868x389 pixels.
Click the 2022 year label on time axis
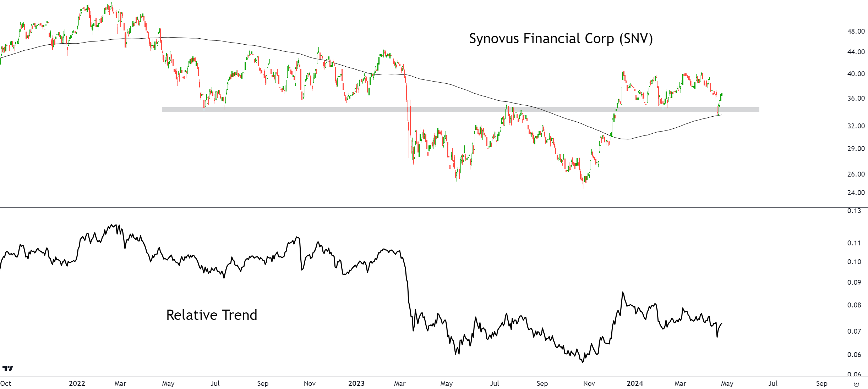(x=77, y=383)
